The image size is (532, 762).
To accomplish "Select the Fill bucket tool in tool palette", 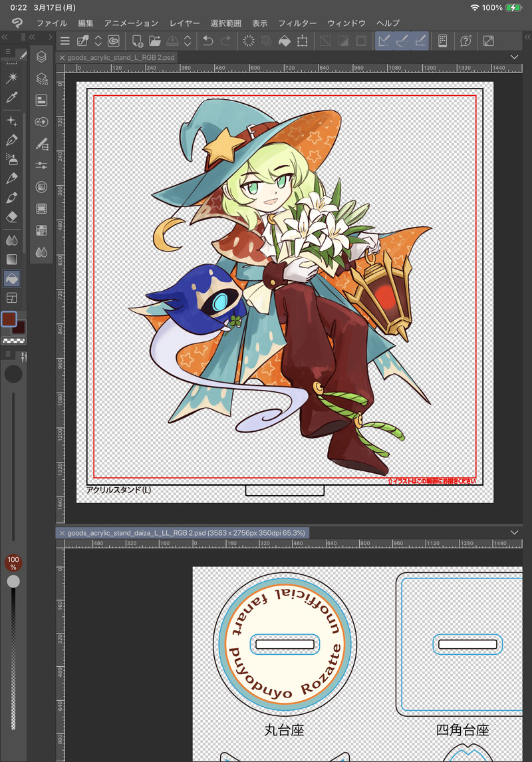I will click(x=12, y=278).
